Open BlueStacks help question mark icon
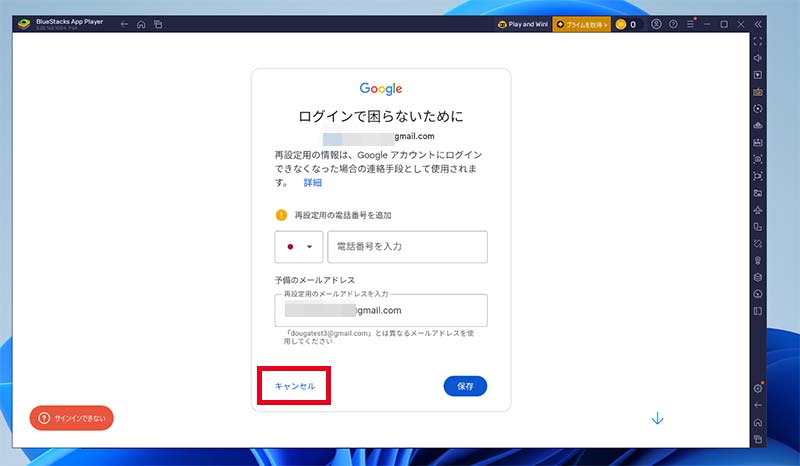The image size is (800, 466). [x=673, y=24]
